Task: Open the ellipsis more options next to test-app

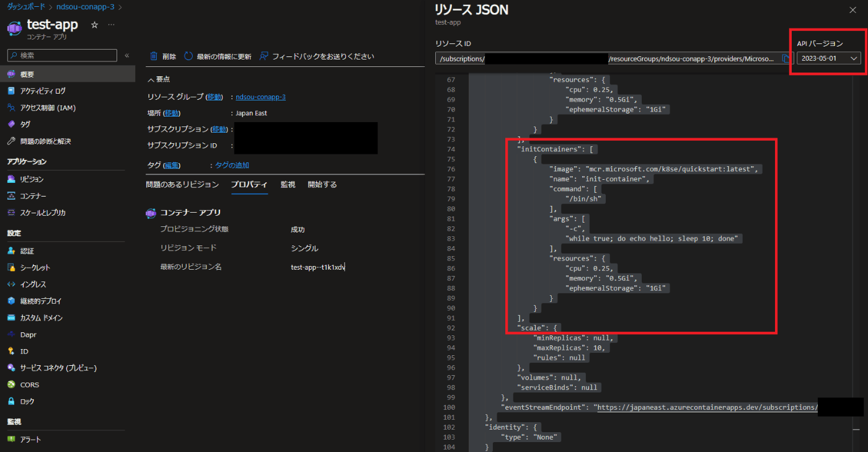Action: coord(111,25)
